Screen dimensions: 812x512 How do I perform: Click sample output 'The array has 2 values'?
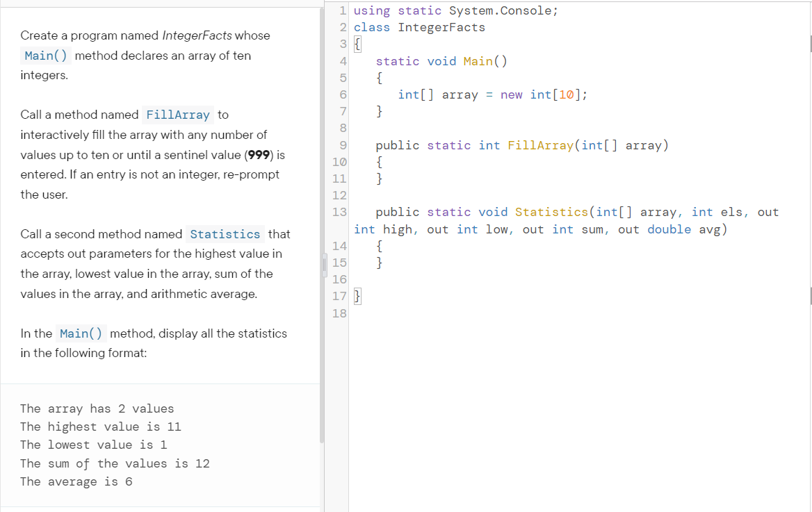pyautogui.click(x=97, y=408)
